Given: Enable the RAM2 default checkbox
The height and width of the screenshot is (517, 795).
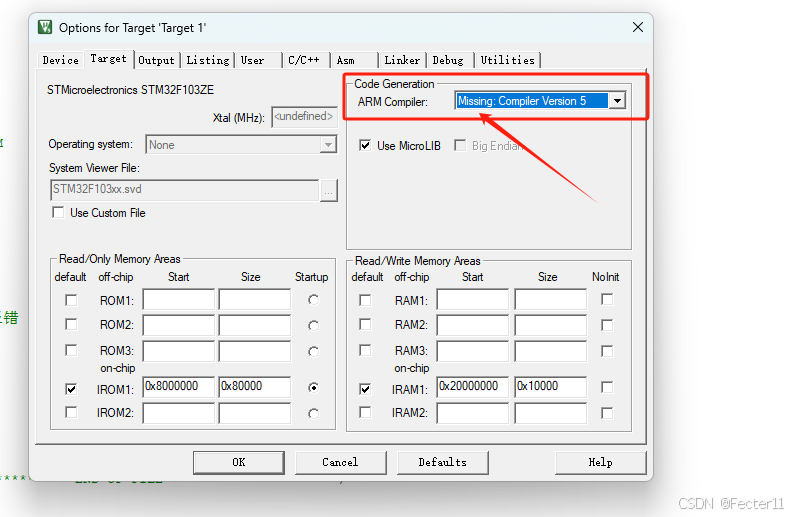Looking at the screenshot, I should (x=365, y=324).
